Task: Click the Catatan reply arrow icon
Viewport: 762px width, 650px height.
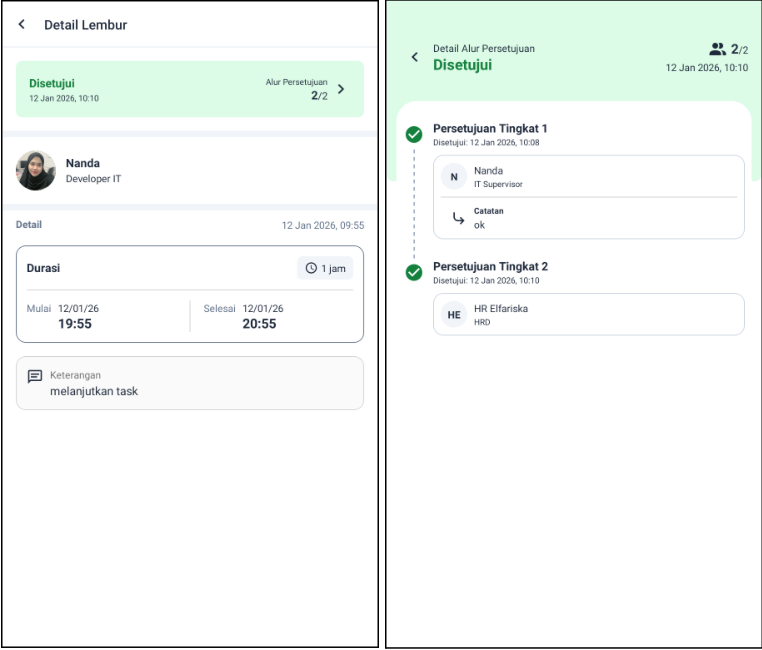Action: pos(455,218)
